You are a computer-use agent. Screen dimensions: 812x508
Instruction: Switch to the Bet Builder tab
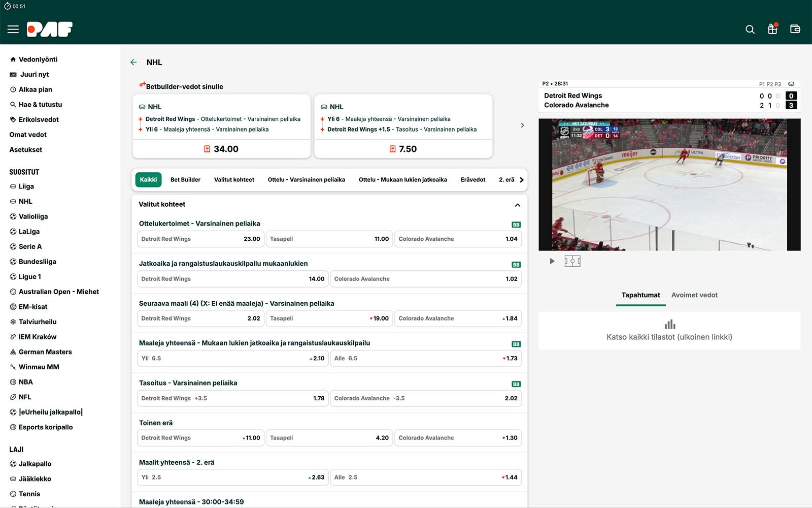pyautogui.click(x=185, y=180)
